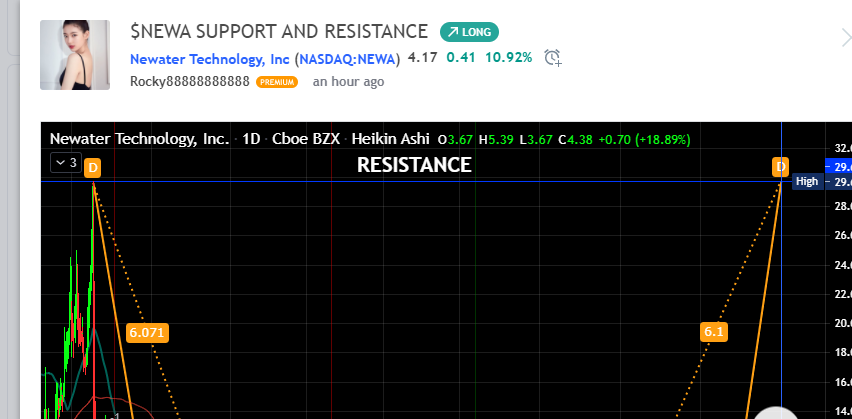Click the chart symbol name Newater Technology, Inc.
Screen dimensions: 852x419
pyautogui.click(x=140, y=139)
